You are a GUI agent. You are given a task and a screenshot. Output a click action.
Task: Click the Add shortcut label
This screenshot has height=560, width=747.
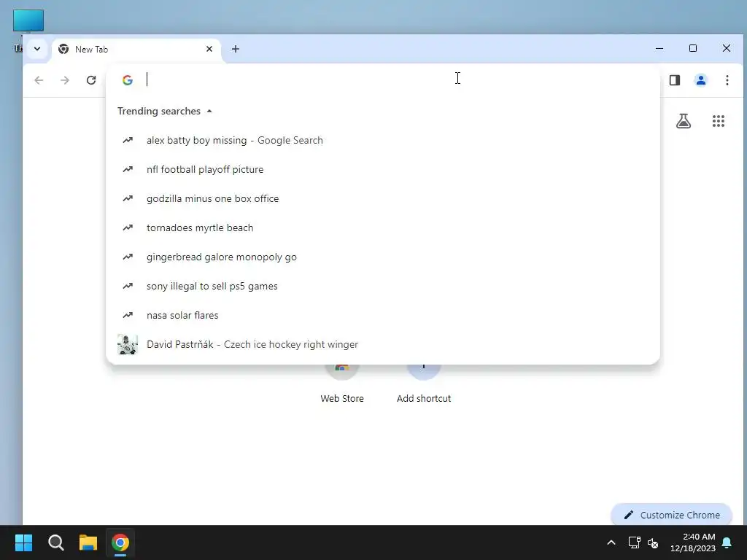click(x=424, y=399)
